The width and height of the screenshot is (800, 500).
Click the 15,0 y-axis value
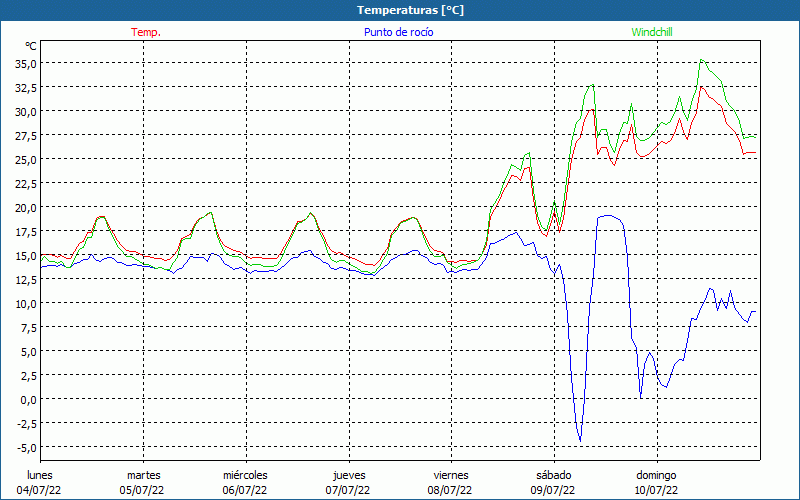pyautogui.click(x=26, y=256)
